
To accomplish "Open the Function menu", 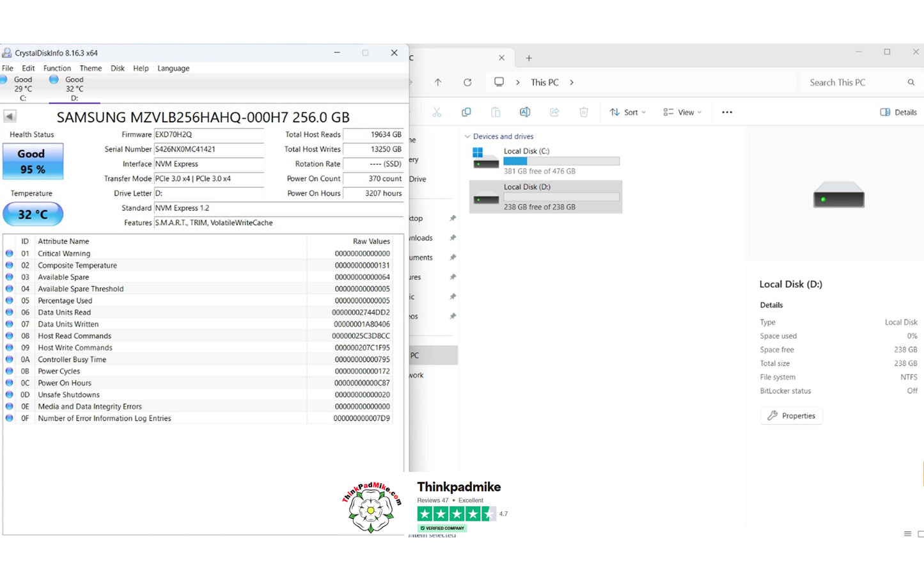I will (57, 68).
